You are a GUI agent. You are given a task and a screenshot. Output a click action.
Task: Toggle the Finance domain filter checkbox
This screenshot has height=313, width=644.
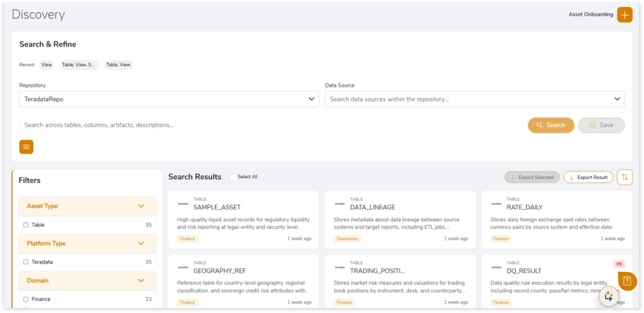(x=26, y=299)
